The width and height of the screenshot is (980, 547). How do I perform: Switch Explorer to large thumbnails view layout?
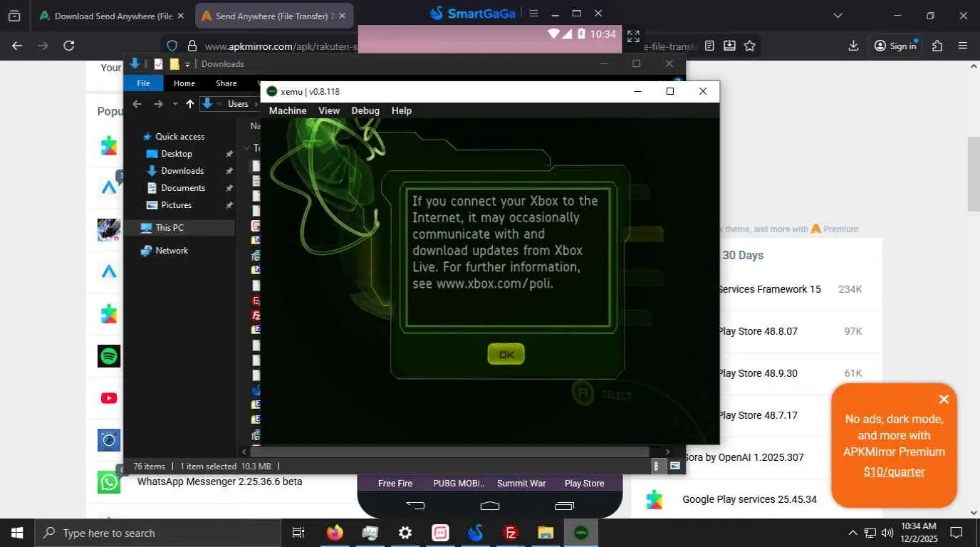pos(674,467)
